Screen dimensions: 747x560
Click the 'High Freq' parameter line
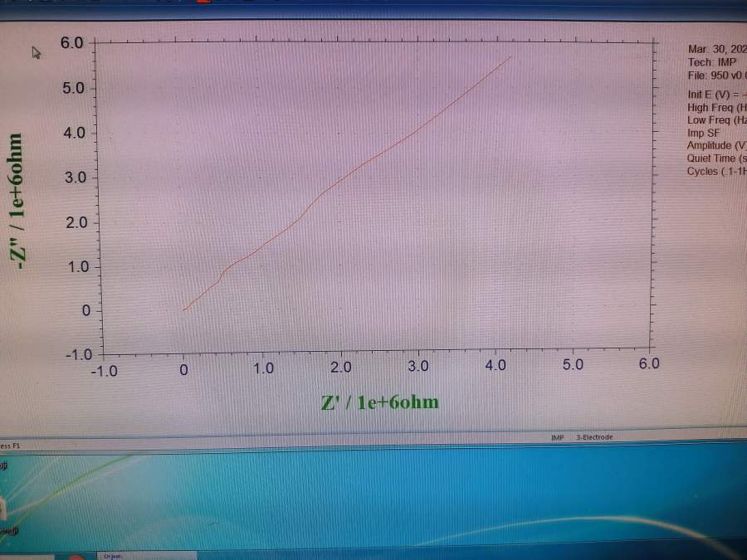coord(717,108)
